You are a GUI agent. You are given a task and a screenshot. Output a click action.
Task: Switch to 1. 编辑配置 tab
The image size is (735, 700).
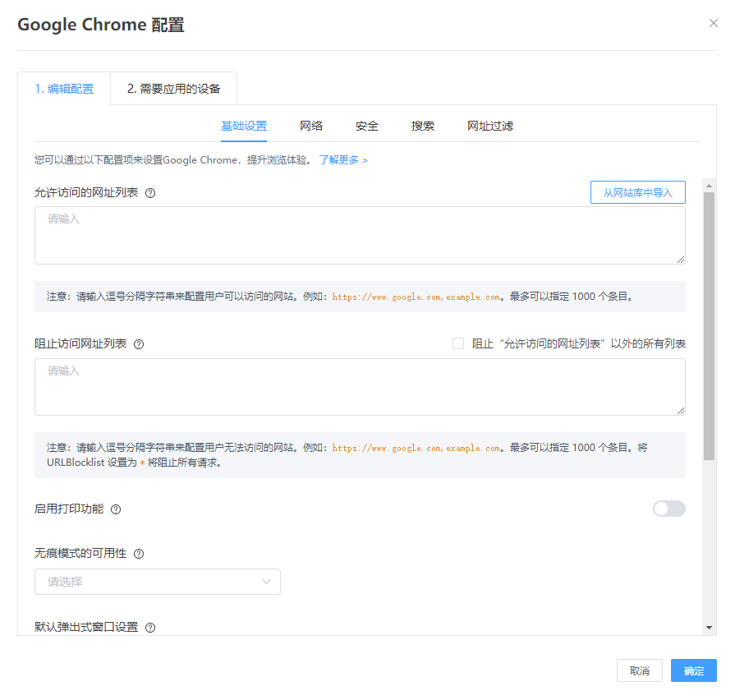click(x=64, y=89)
